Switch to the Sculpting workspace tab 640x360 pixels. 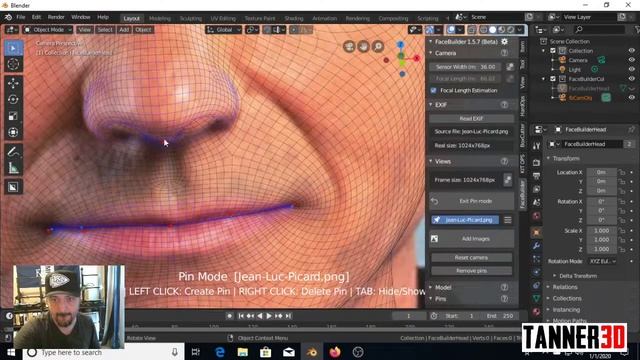pyautogui.click(x=191, y=18)
